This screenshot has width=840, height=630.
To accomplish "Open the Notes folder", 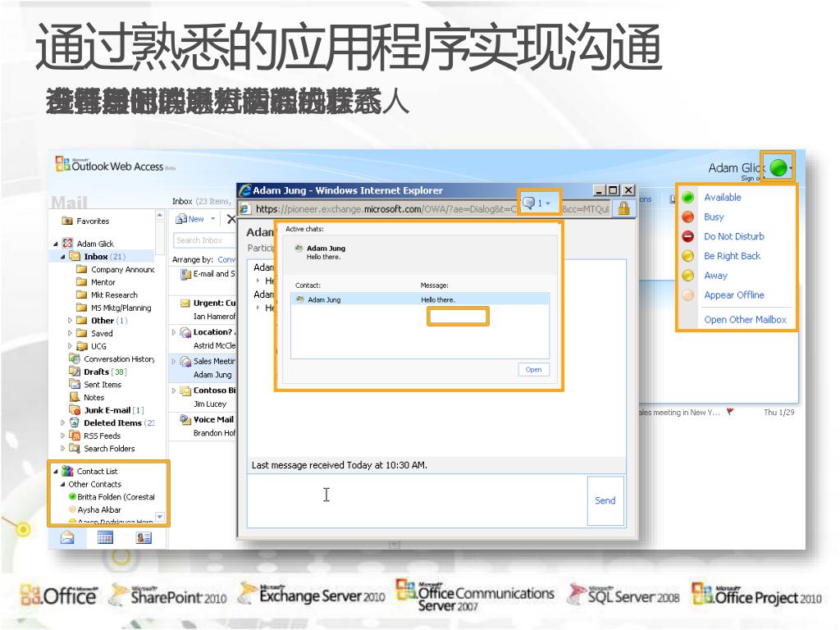I will pyautogui.click(x=94, y=398).
